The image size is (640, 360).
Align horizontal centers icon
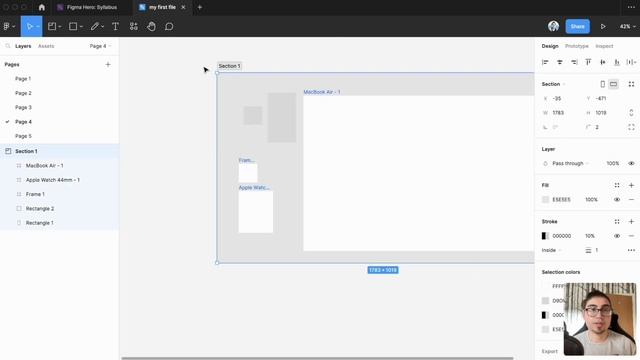pos(560,62)
